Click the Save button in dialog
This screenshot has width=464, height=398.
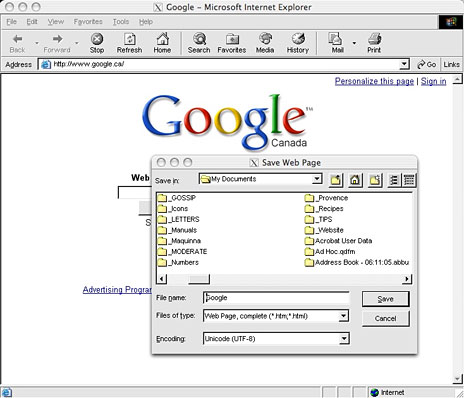click(x=385, y=299)
